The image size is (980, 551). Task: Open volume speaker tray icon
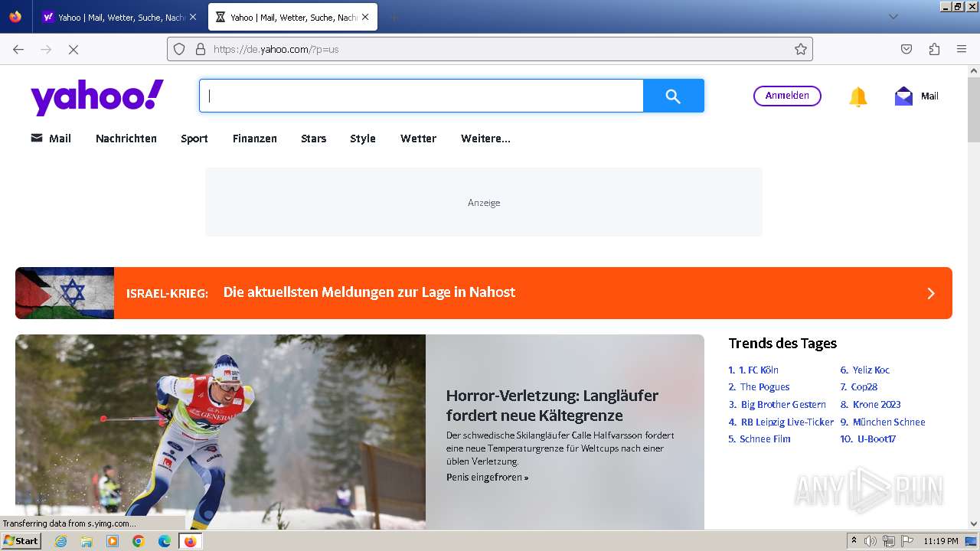coord(871,541)
